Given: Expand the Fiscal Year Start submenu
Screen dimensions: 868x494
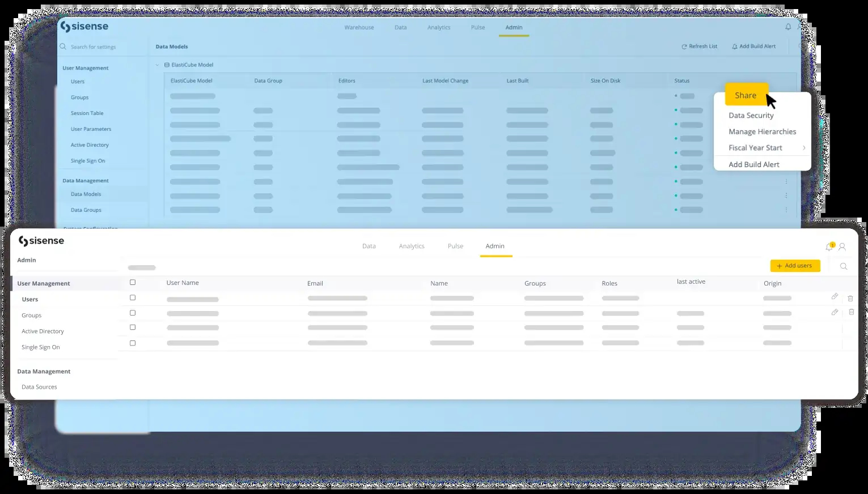Looking at the screenshot, I should [803, 148].
